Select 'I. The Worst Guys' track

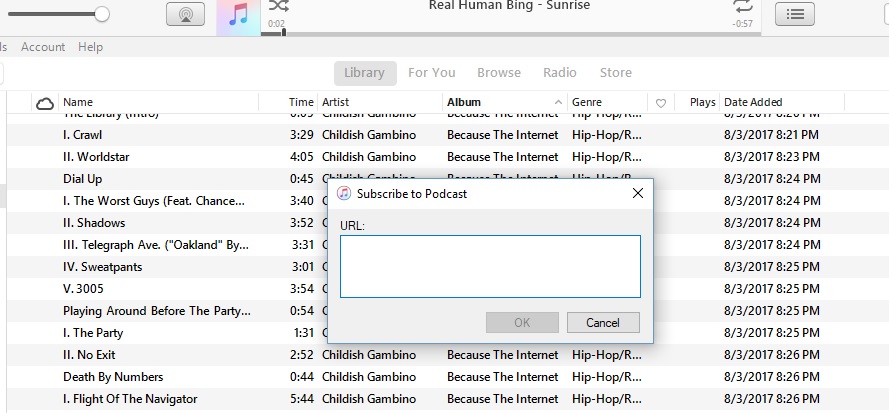[154, 201]
